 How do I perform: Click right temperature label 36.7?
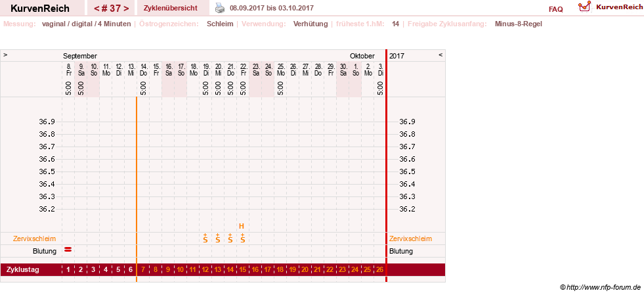[x=408, y=147]
